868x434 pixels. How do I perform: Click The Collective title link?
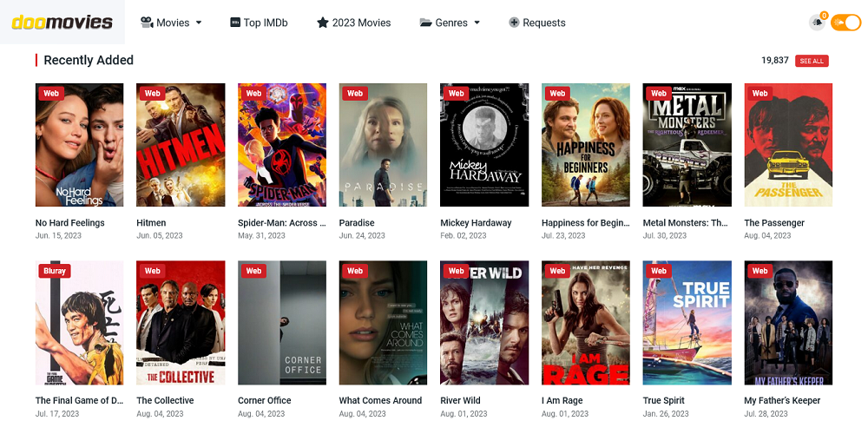pos(165,400)
